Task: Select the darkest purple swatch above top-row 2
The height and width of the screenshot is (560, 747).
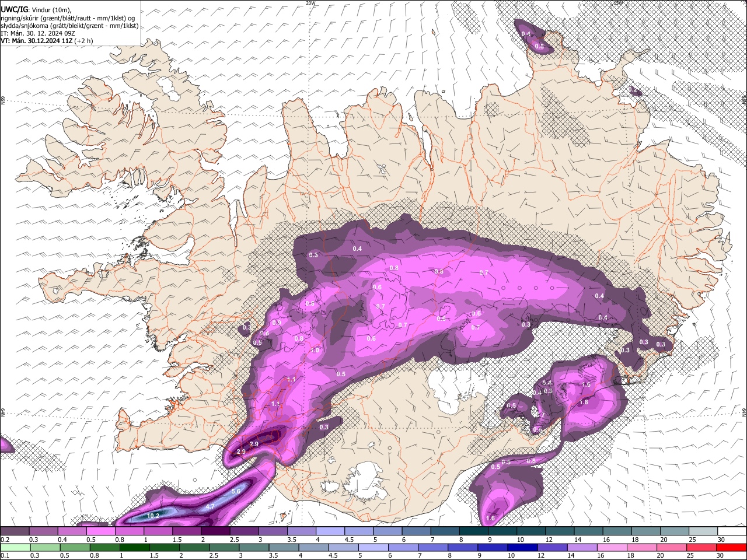Action: click(x=215, y=531)
